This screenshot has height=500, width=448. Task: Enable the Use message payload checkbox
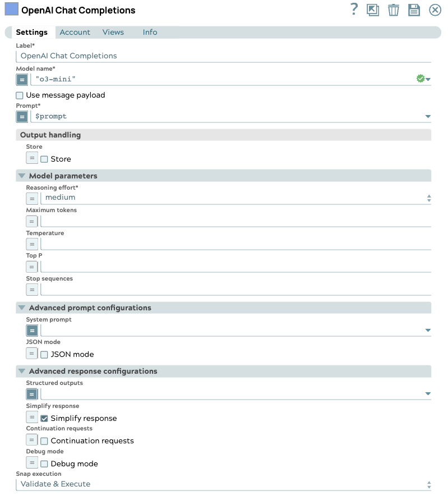point(20,95)
